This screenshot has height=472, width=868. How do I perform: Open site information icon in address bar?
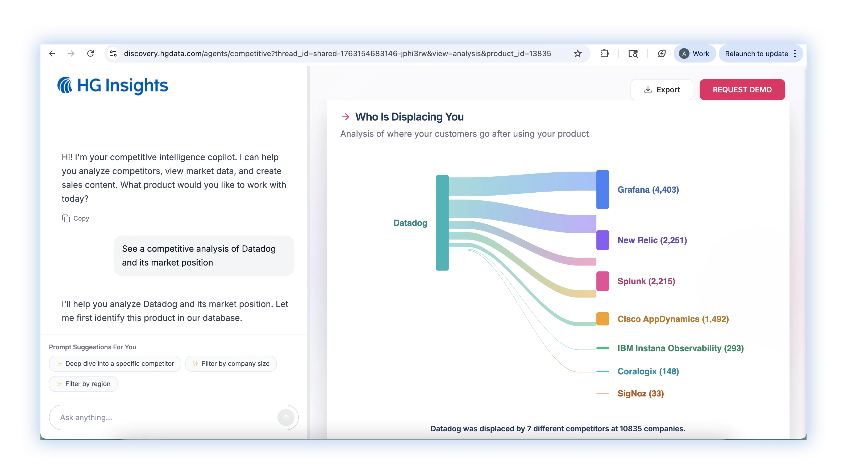114,53
